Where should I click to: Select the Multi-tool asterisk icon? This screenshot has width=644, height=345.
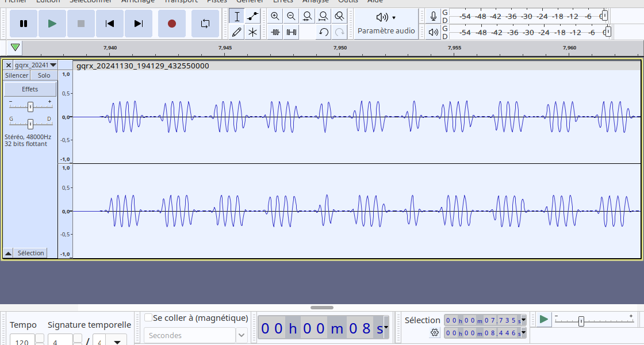[x=252, y=32]
